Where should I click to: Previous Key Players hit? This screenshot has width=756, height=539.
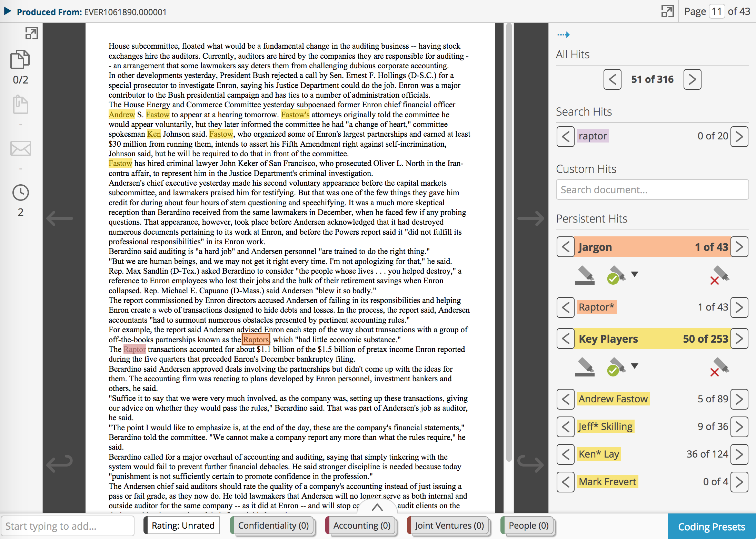[566, 339]
